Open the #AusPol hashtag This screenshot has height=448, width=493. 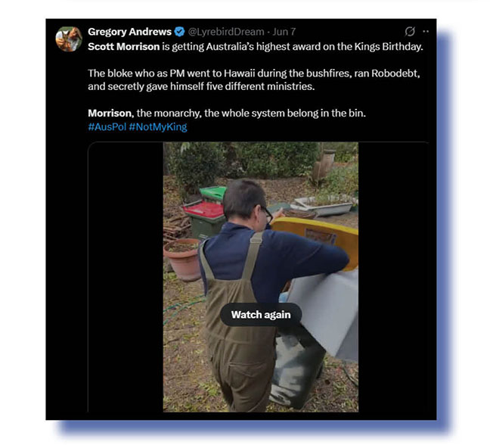(107, 127)
